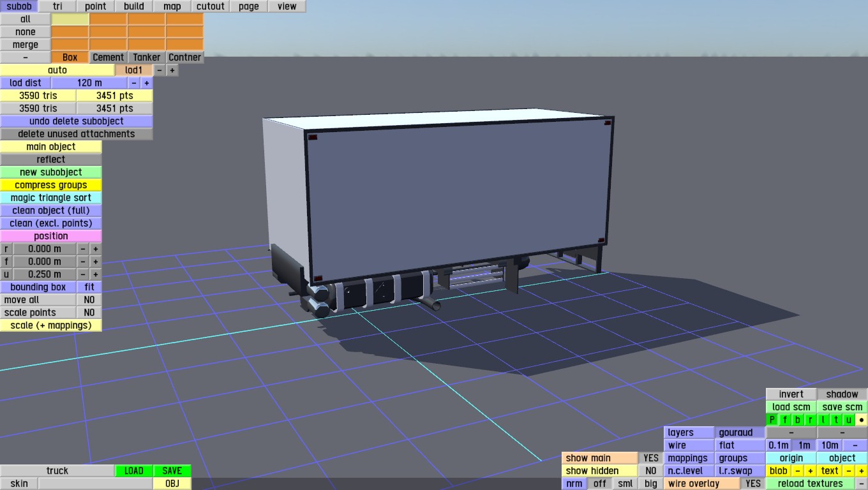The width and height of the screenshot is (868, 490).
Task: Click the all selection button
Action: (x=26, y=19)
